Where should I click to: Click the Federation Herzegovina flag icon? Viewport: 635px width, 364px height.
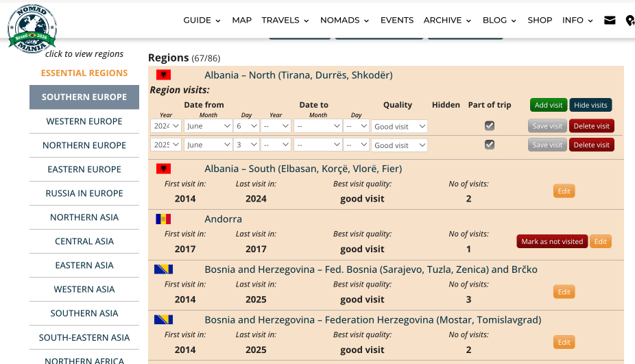click(163, 320)
